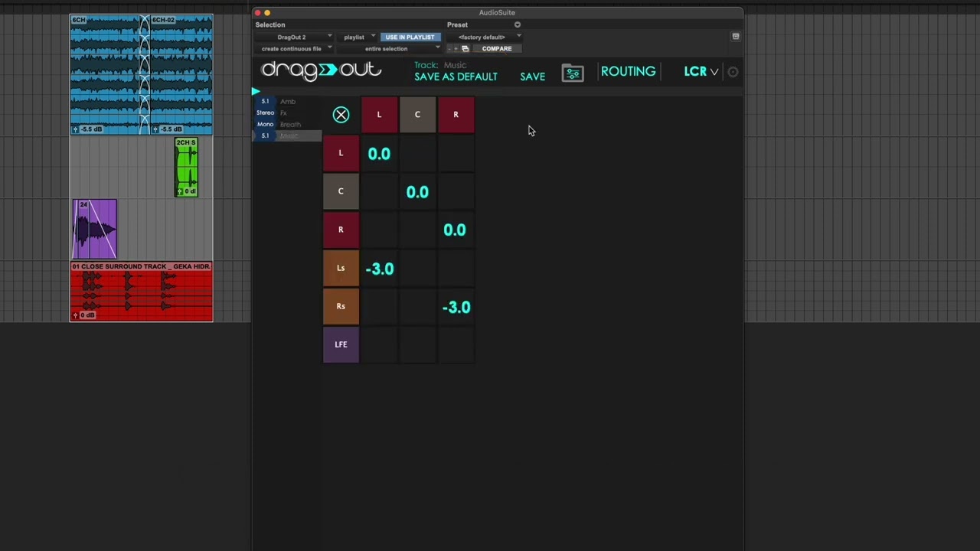Select the -3.0 value in Rs row
Screen dimensions: 980x551
[x=456, y=307]
